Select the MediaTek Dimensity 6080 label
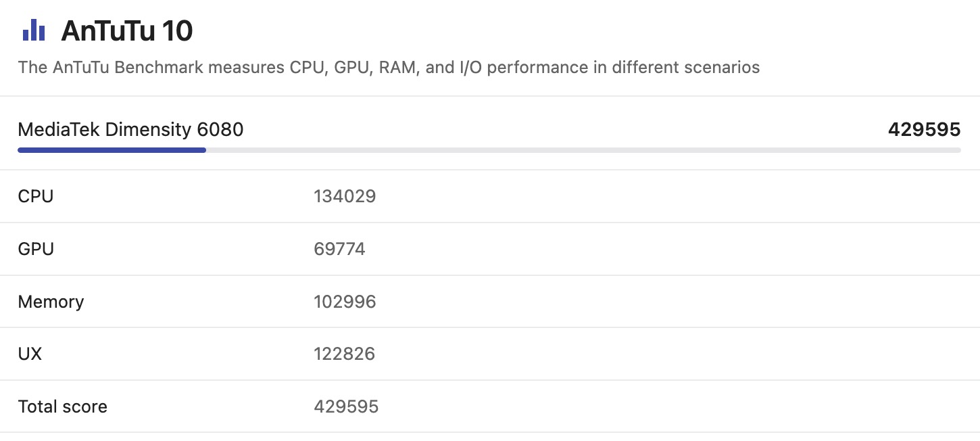Viewport: 980px width, 441px height. (130, 129)
